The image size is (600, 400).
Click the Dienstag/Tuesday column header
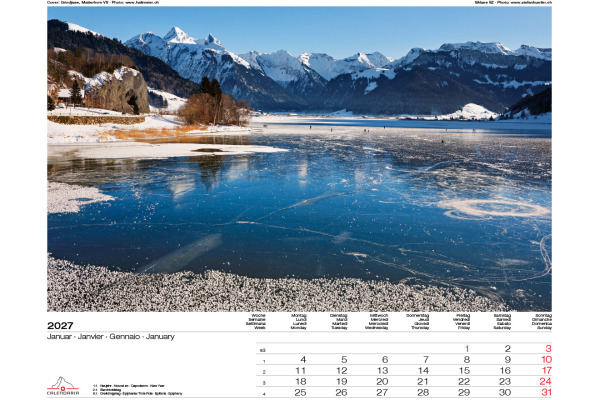click(339, 322)
